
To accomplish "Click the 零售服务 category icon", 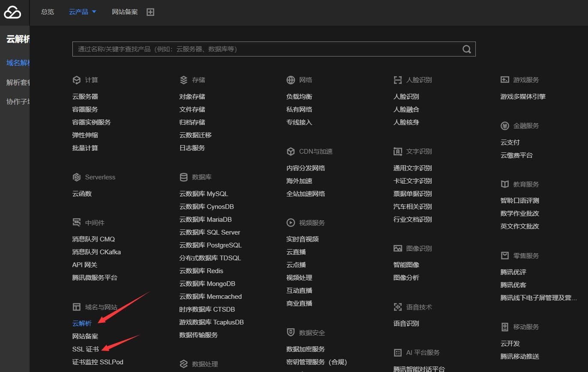I will pos(505,256).
